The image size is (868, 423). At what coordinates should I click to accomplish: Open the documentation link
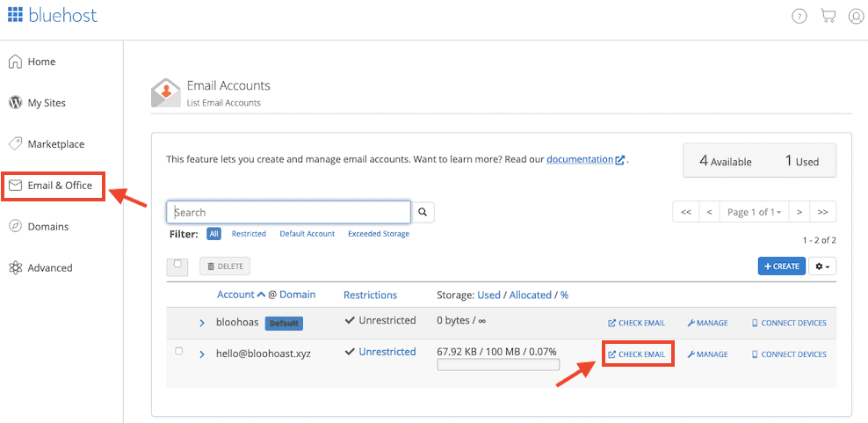(x=585, y=160)
